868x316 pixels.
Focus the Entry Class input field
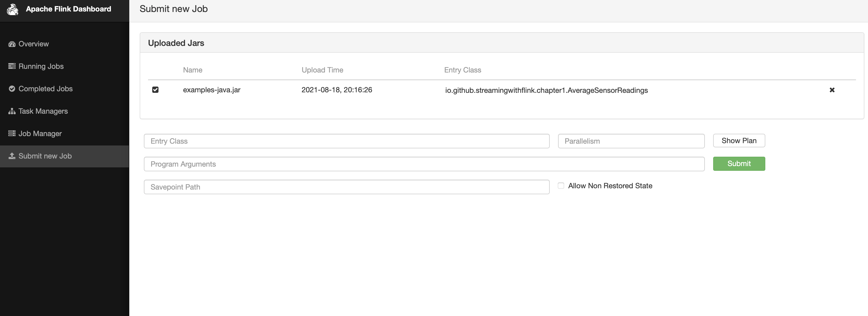pos(346,141)
